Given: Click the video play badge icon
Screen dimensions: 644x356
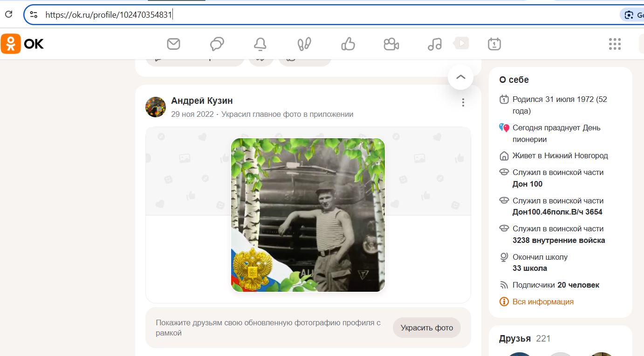Looking at the screenshot, I should pos(461,43).
